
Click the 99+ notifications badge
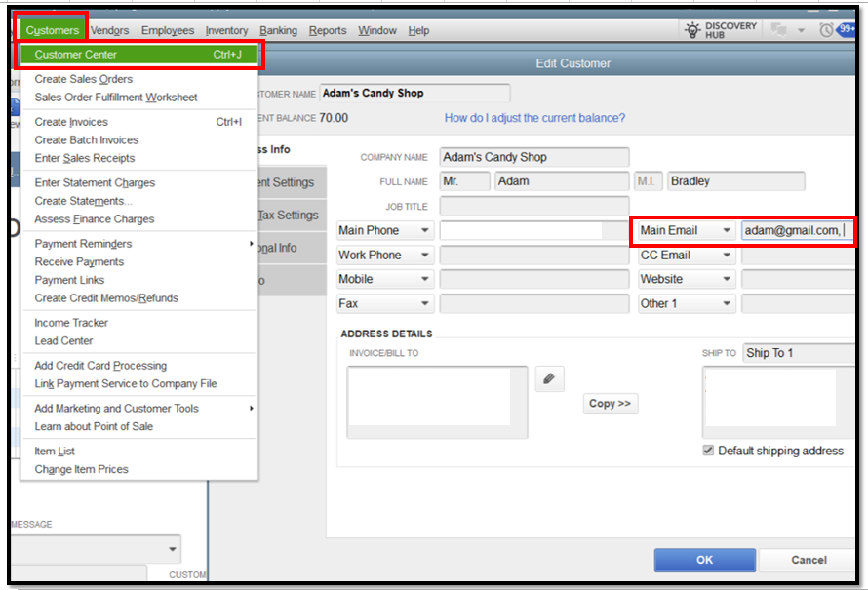847,30
